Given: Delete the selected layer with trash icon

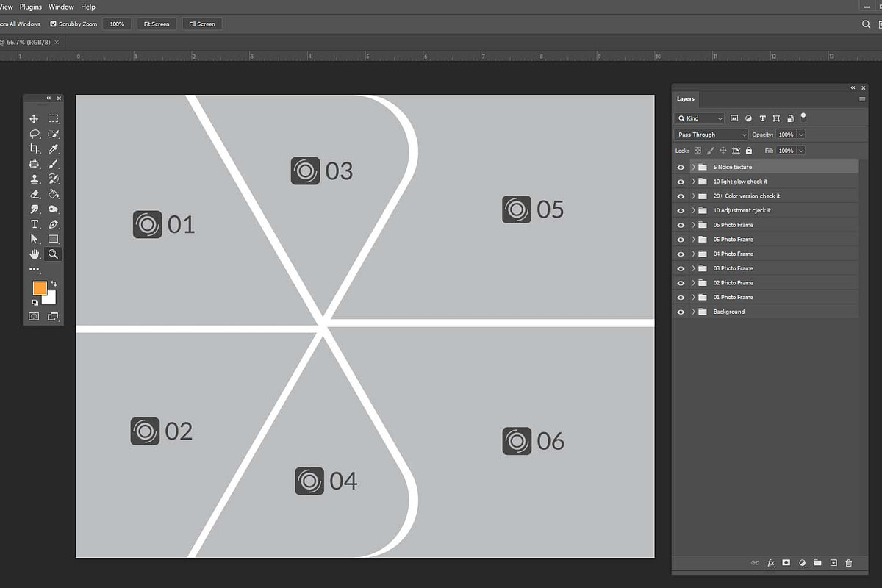Looking at the screenshot, I should tap(849, 563).
